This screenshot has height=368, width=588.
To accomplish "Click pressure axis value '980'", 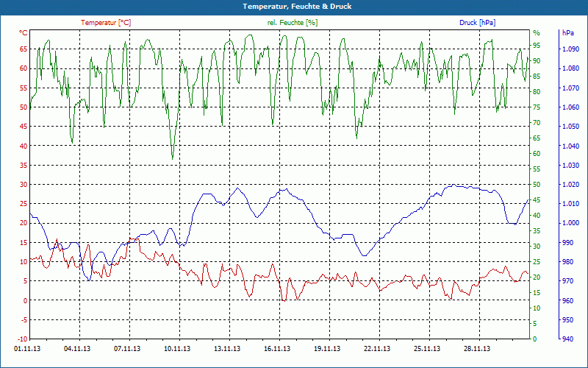I will click(x=568, y=262).
